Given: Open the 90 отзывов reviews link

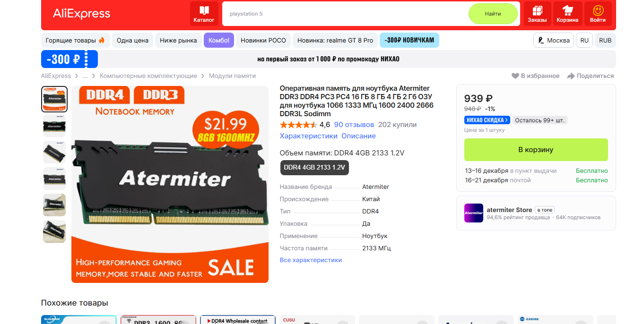Looking at the screenshot, I should [354, 125].
